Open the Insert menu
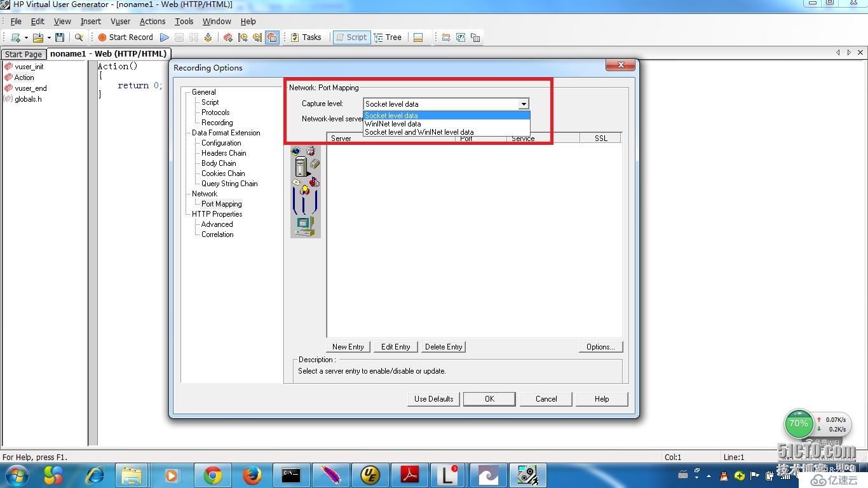This screenshot has width=868, height=488. point(90,21)
